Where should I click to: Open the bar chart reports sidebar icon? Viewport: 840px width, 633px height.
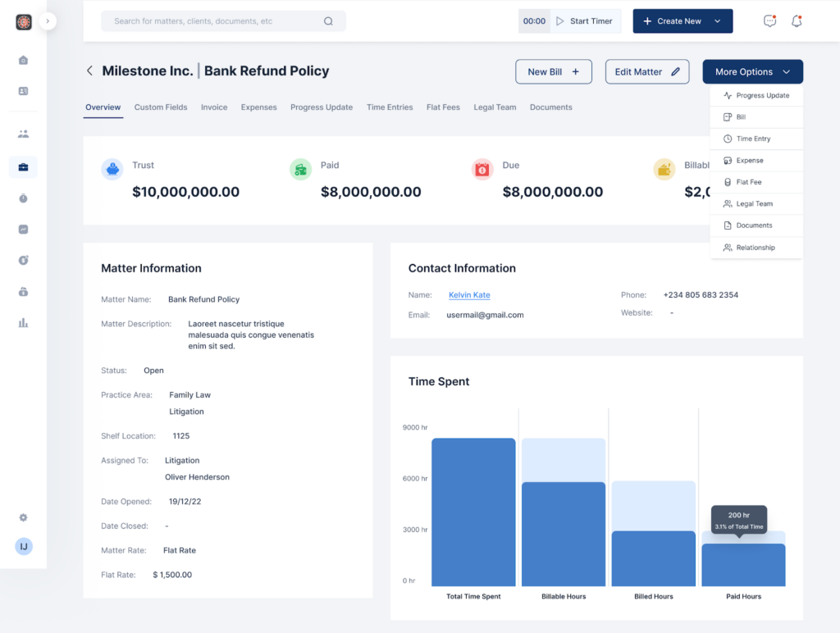[x=23, y=323]
